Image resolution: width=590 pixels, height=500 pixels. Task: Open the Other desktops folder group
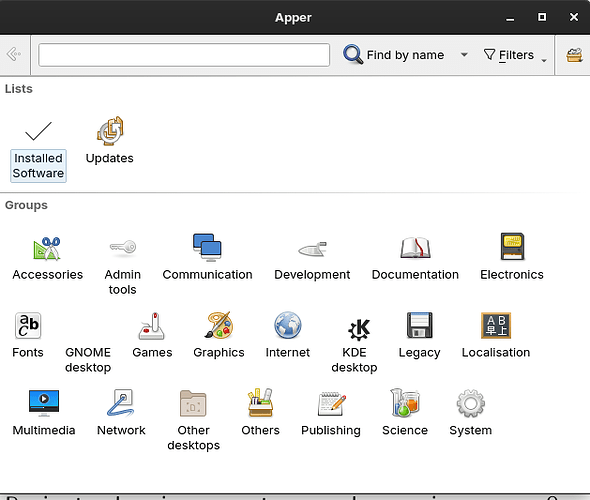coord(193,421)
